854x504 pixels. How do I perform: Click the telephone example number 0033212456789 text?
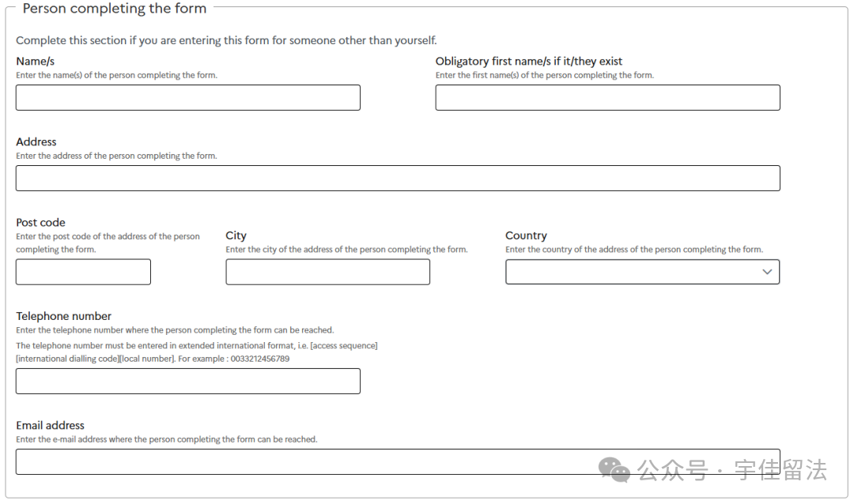(x=259, y=359)
